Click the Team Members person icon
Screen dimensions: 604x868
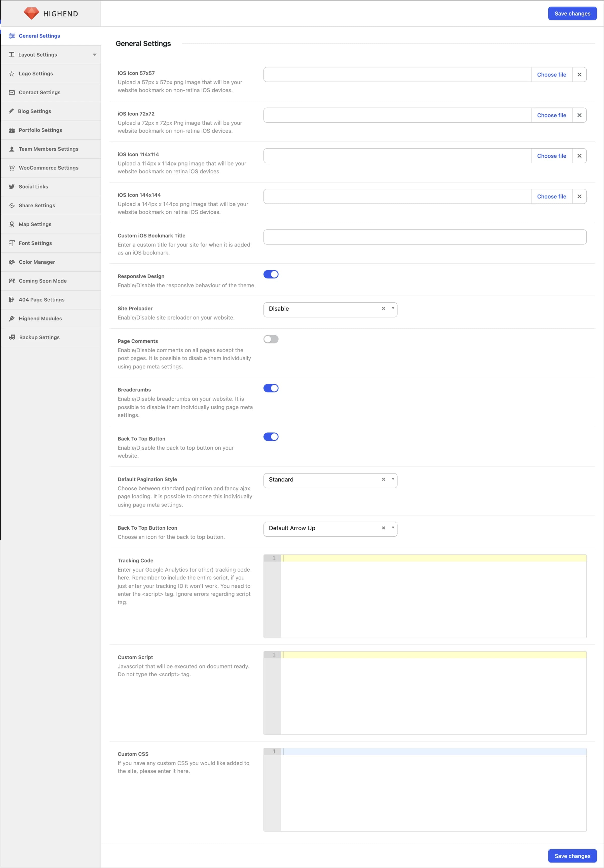pyautogui.click(x=12, y=149)
